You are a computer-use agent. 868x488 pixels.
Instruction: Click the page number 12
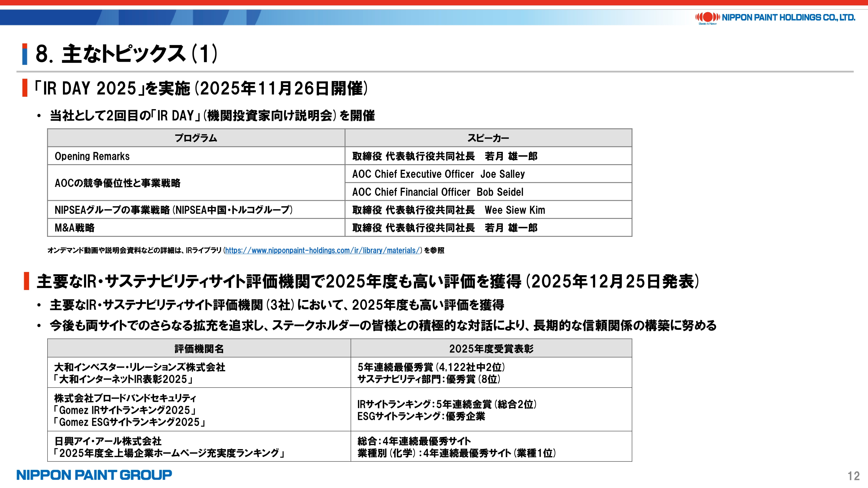click(853, 476)
